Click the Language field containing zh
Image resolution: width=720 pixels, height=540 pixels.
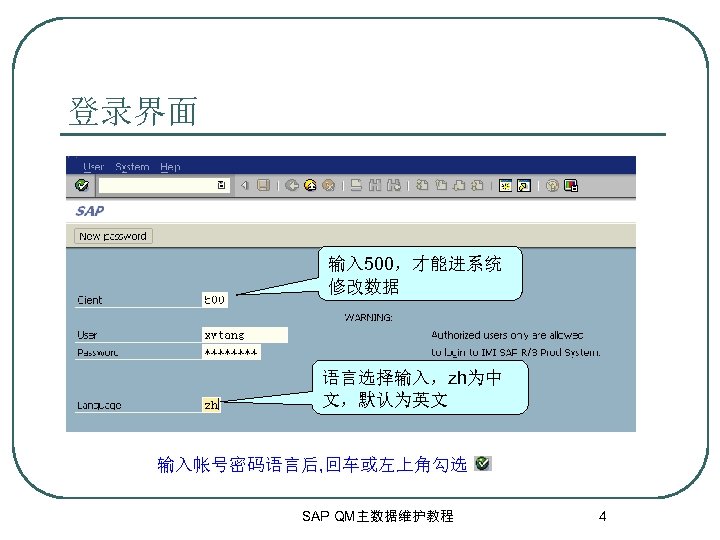[x=211, y=405]
